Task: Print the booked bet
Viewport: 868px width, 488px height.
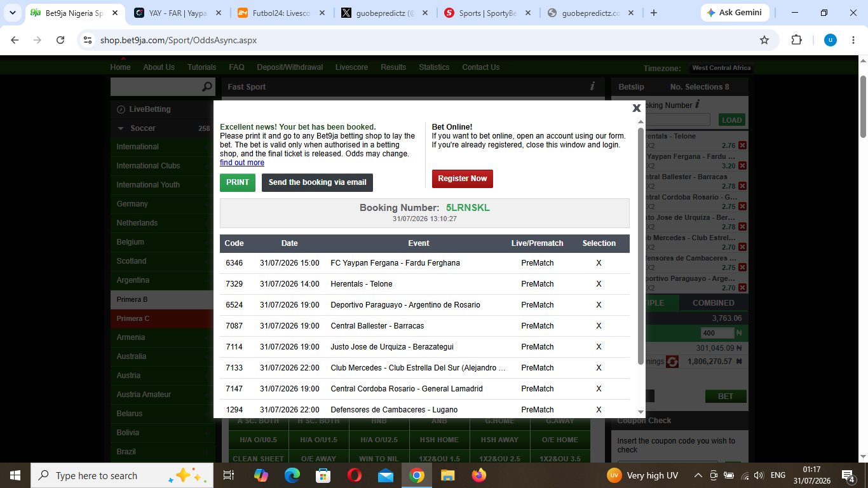Action: tap(238, 182)
